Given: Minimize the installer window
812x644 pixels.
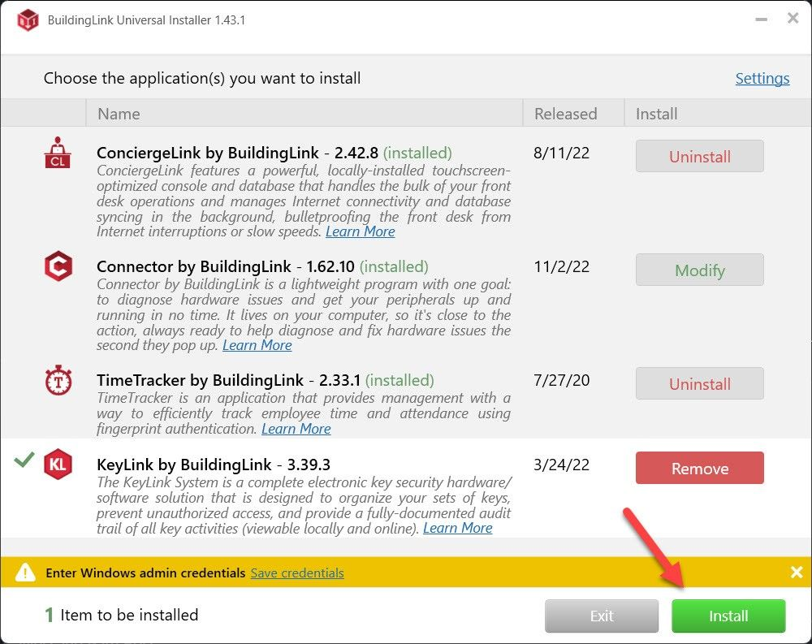Looking at the screenshot, I should [761, 19].
